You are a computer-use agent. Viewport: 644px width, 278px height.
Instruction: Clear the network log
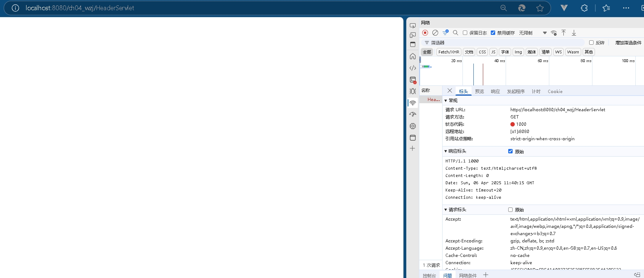click(x=435, y=33)
